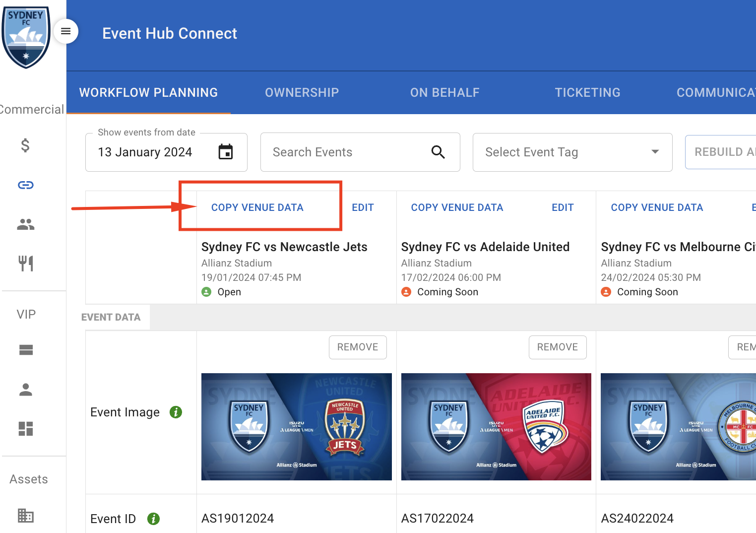Switch to the Ownership tab
Viewport: 756px width, 533px height.
[302, 93]
